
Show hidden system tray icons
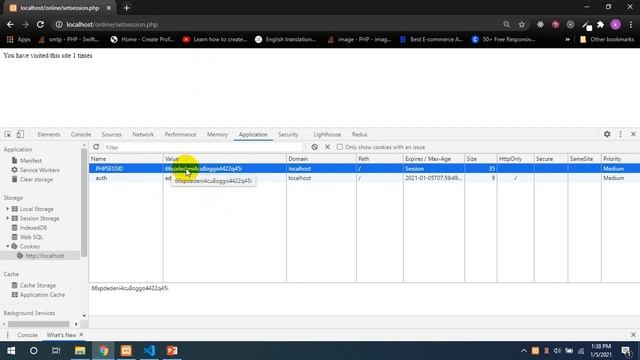(x=524, y=351)
